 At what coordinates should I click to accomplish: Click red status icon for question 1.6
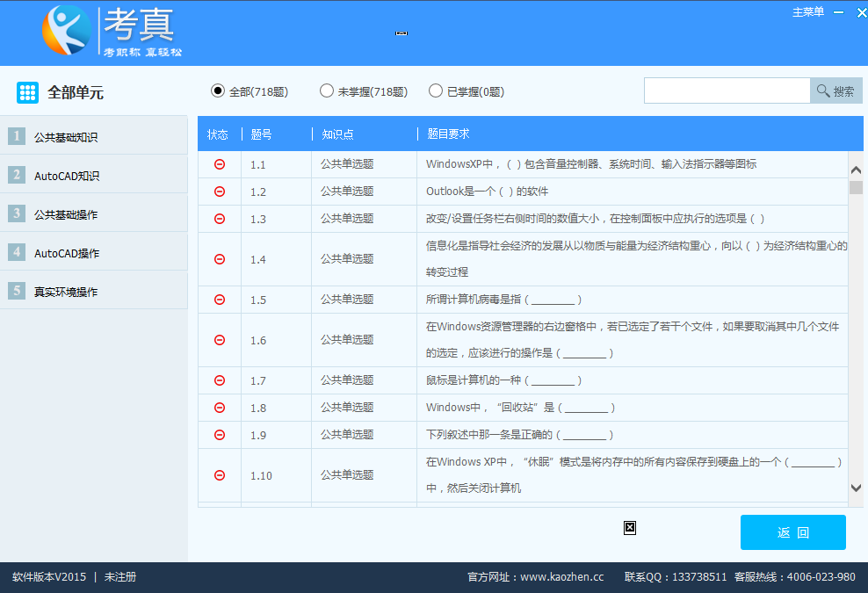(x=220, y=340)
